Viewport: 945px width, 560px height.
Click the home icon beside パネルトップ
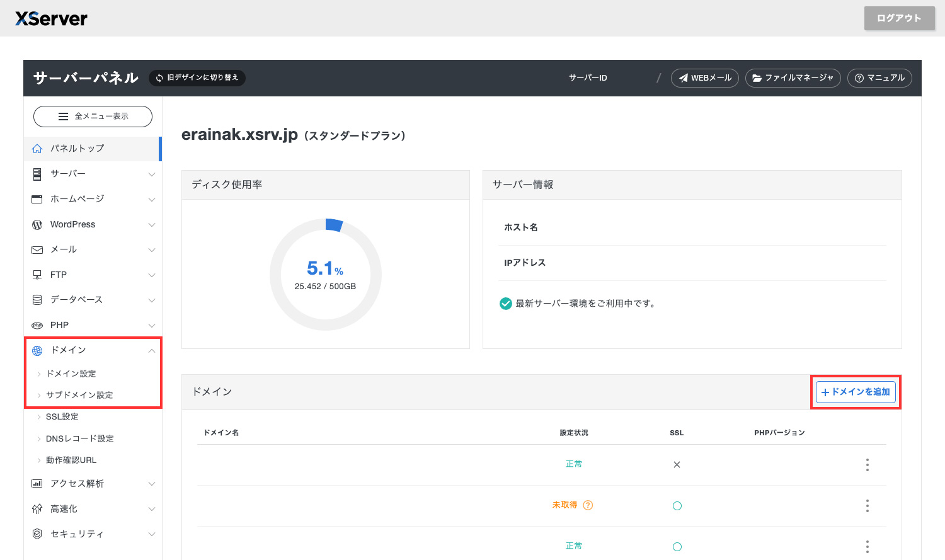(x=37, y=149)
